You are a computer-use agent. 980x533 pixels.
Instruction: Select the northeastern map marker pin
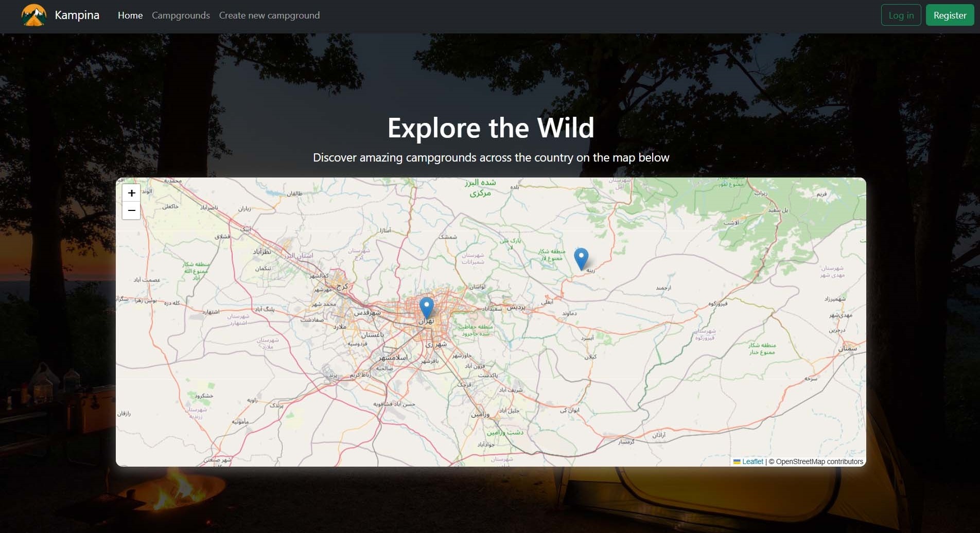click(581, 258)
